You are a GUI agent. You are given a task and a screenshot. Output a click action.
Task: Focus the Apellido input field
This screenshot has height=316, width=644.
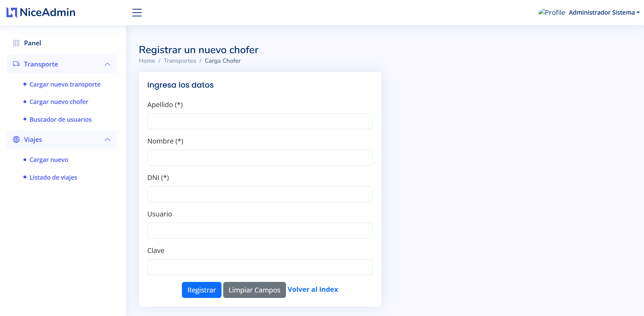pyautogui.click(x=260, y=121)
